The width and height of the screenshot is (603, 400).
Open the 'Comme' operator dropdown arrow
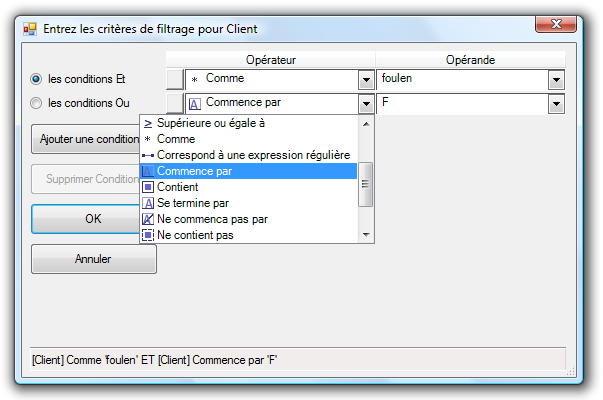coord(365,80)
